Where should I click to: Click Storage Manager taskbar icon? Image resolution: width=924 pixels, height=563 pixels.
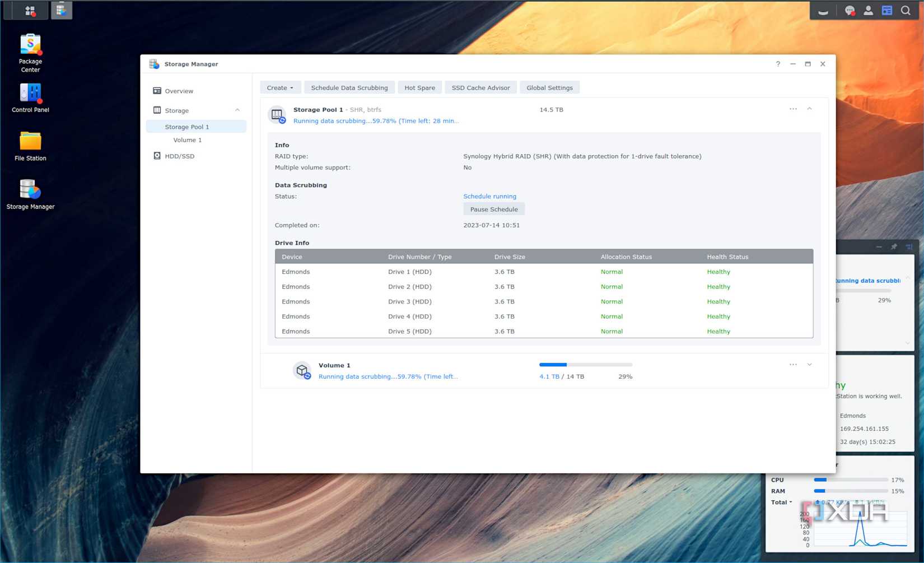(61, 11)
